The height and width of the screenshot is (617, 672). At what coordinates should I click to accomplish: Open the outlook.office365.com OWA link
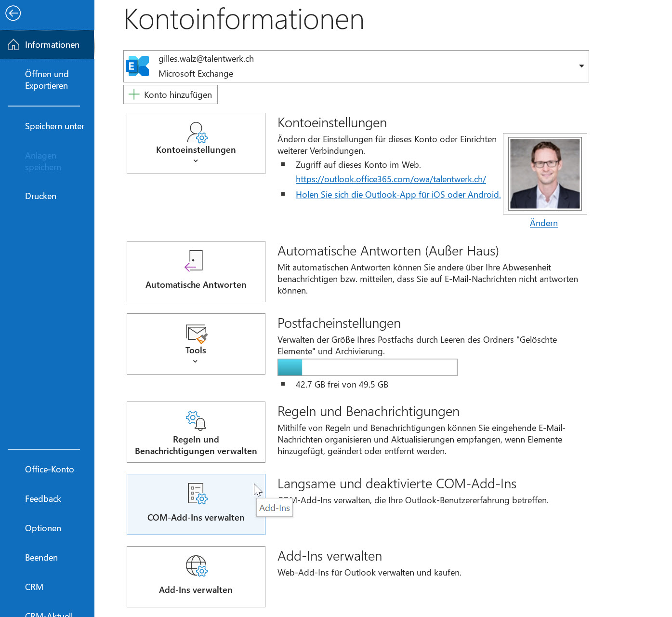pyautogui.click(x=391, y=179)
